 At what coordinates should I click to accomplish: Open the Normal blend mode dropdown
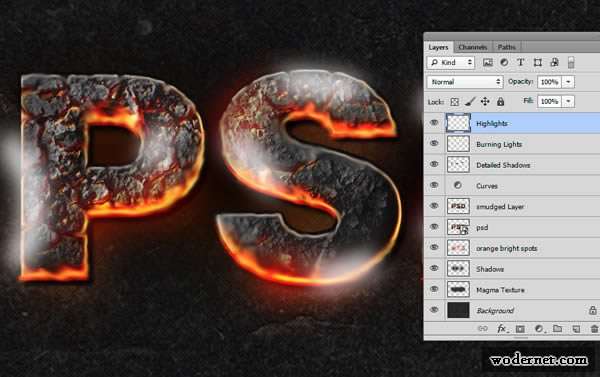(465, 82)
